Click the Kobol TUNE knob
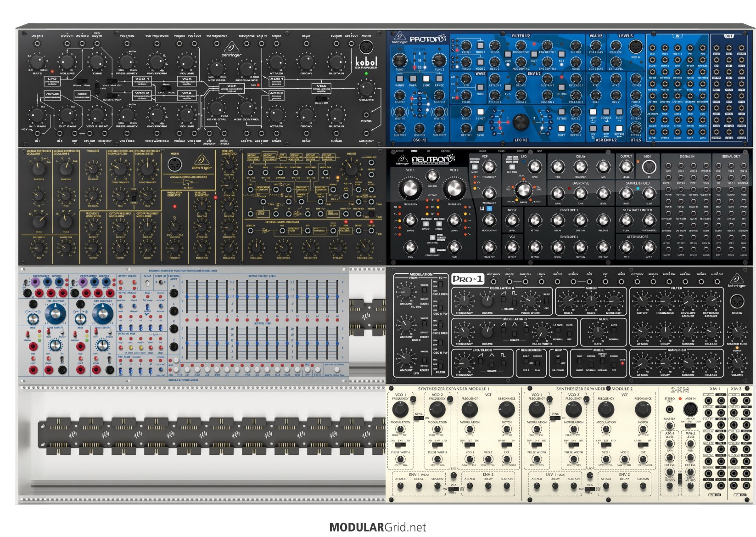This screenshot has width=756, height=537. [x=97, y=62]
